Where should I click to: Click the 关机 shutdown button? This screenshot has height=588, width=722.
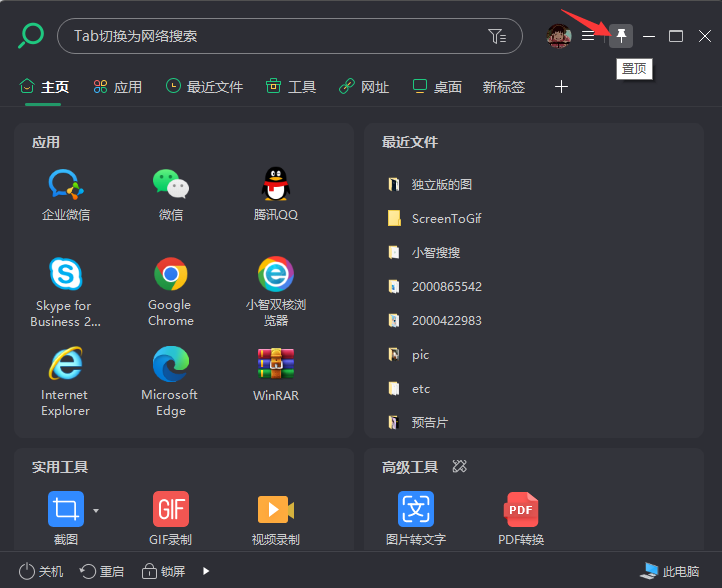click(x=41, y=571)
